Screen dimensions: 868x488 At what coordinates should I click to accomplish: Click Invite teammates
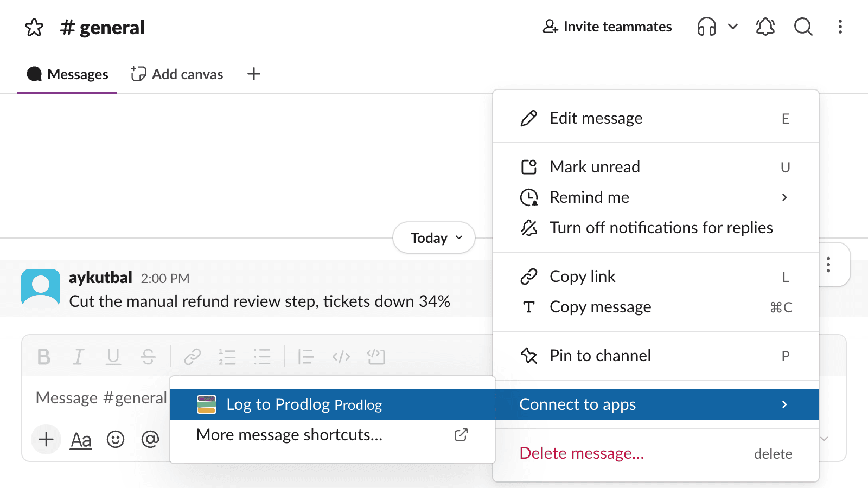(x=607, y=27)
